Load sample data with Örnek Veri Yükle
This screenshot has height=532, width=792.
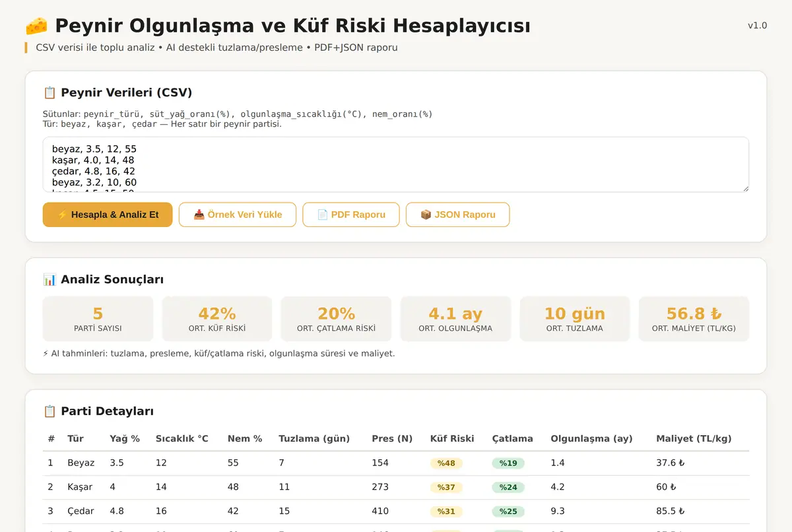pyautogui.click(x=238, y=215)
